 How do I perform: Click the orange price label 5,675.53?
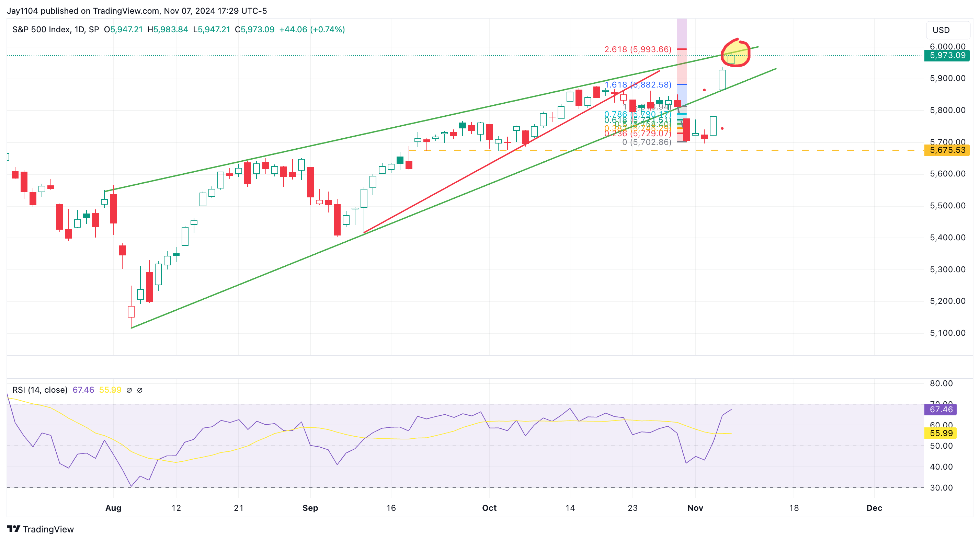point(947,150)
